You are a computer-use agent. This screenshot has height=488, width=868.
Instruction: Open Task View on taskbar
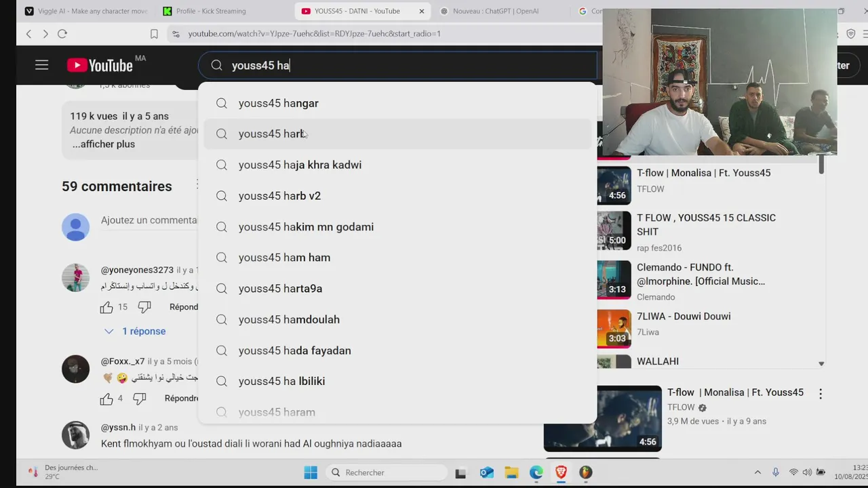460,472
